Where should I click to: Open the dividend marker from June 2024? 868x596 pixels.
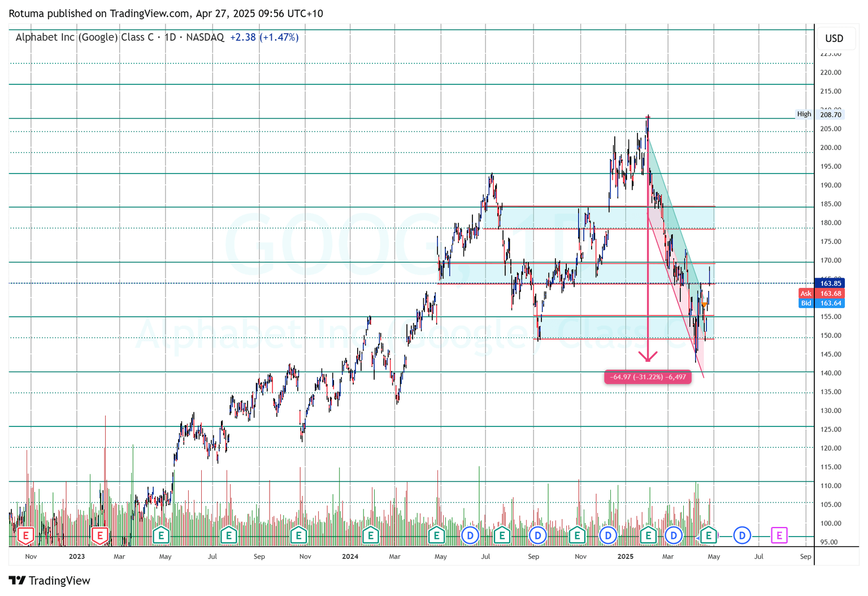pos(470,535)
